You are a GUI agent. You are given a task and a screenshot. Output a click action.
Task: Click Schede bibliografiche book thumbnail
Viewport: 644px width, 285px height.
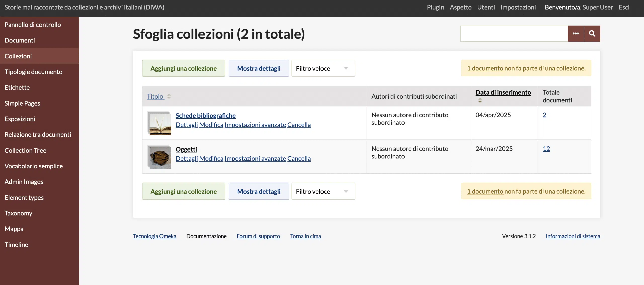pos(159,123)
